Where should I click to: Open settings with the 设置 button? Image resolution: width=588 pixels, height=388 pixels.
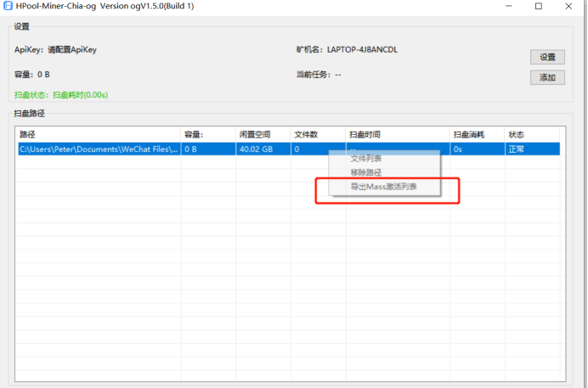[x=547, y=57]
